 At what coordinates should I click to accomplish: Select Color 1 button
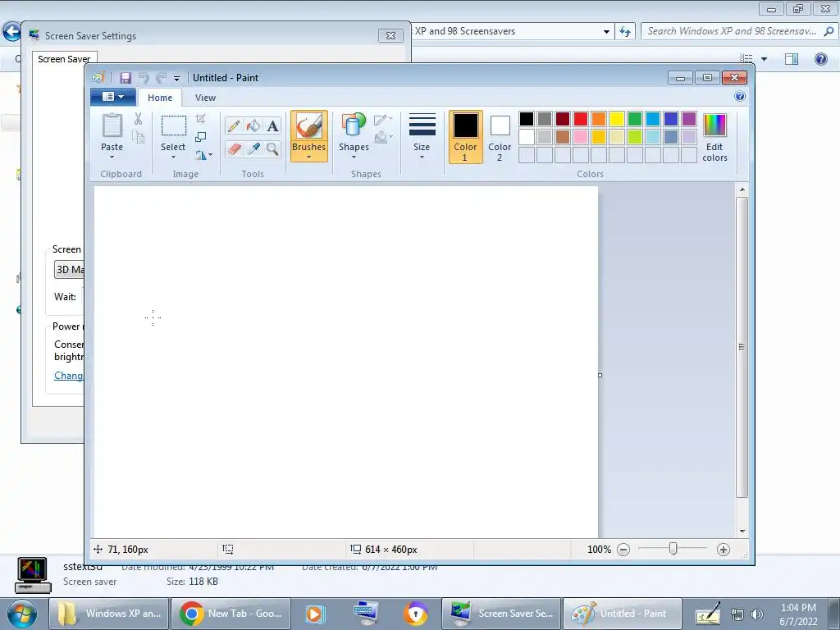click(x=466, y=137)
